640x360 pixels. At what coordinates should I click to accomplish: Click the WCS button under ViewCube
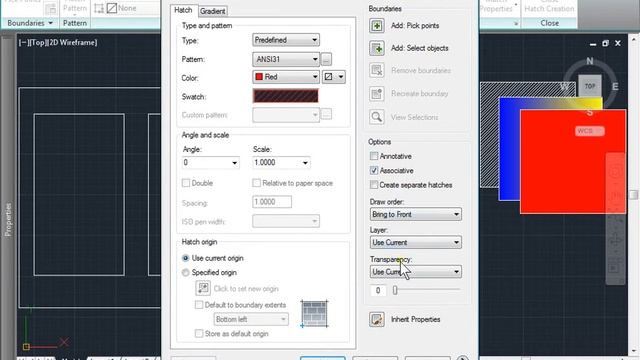(x=589, y=131)
